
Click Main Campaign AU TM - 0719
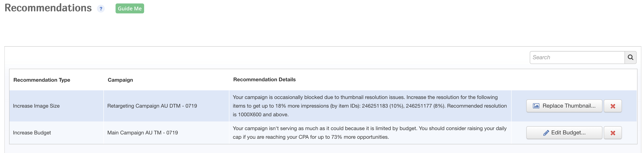coord(143,132)
